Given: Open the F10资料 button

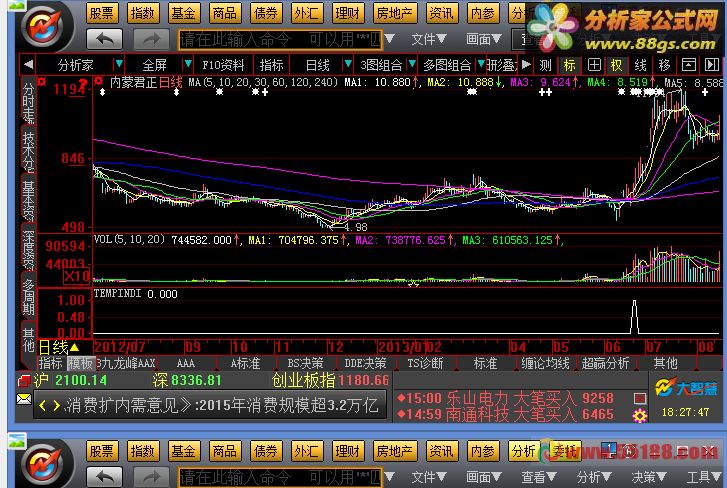Looking at the screenshot, I should (x=223, y=65).
